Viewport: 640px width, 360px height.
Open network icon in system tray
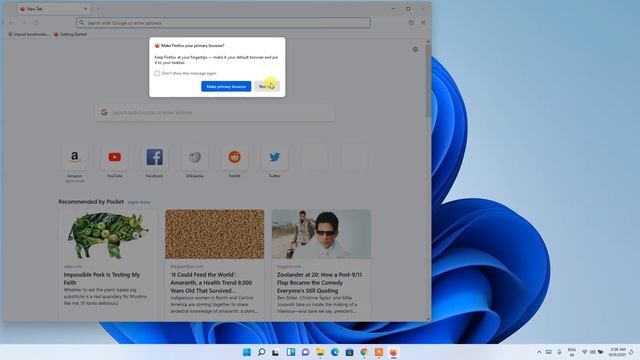click(584, 352)
